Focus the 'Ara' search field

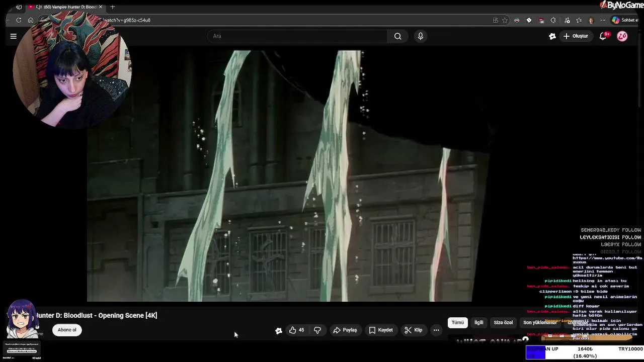pyautogui.click(x=297, y=36)
